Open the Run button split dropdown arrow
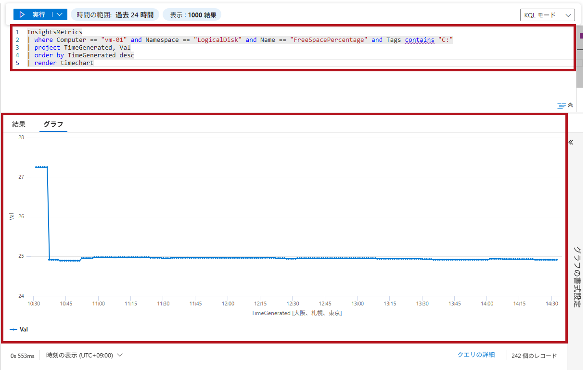Image resolution: width=588 pixels, height=370 pixels. (59, 15)
